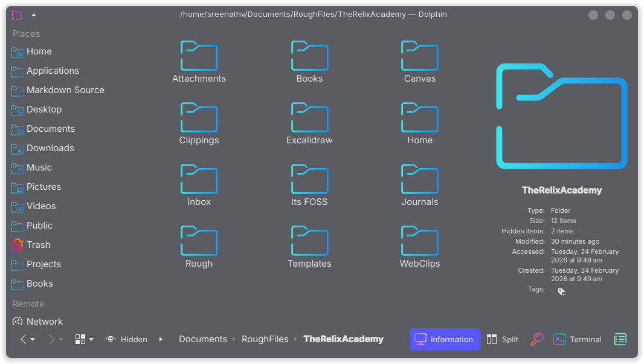Open Books in Places sidebar
Viewport: 644px width, 364px height.
click(x=31, y=284)
